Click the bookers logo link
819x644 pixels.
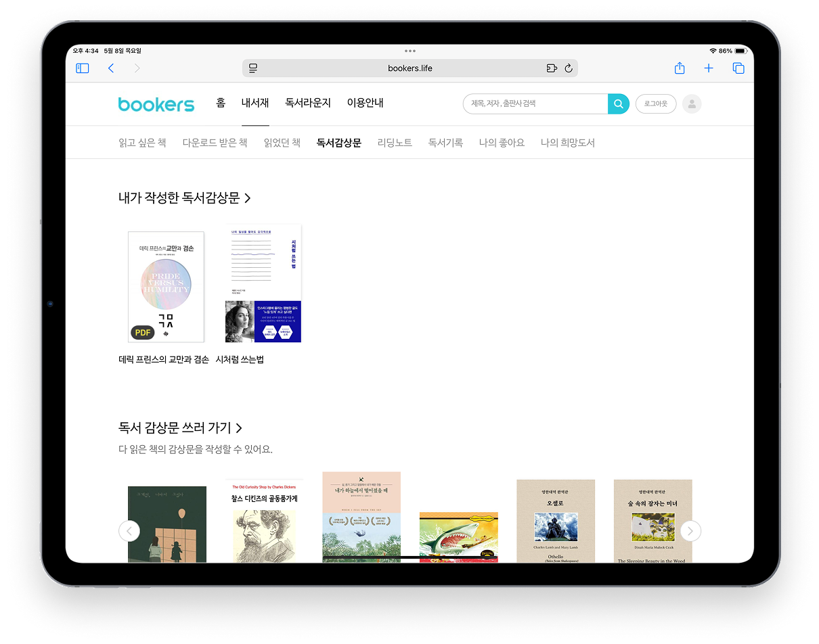(x=156, y=104)
